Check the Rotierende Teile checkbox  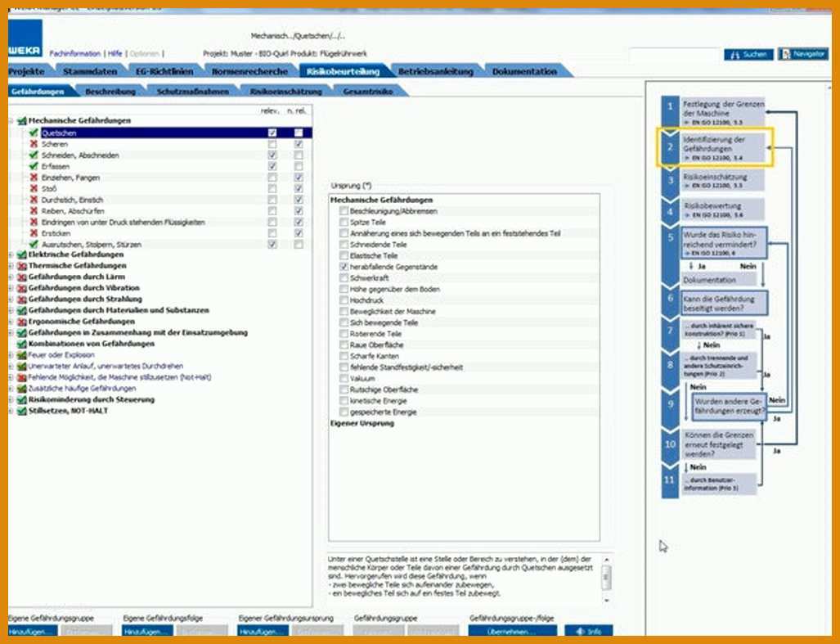pos(344,333)
